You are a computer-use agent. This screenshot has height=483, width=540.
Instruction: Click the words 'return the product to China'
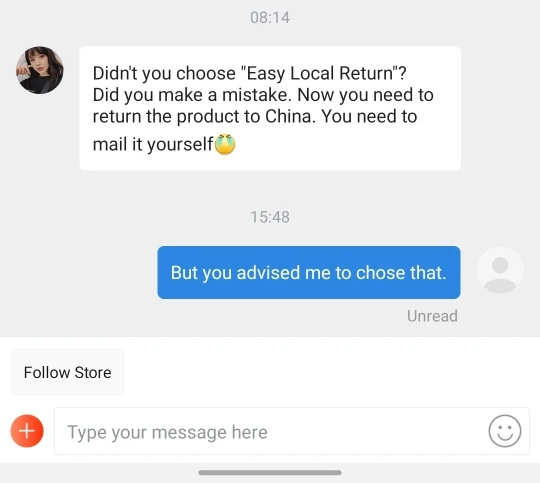202,116
